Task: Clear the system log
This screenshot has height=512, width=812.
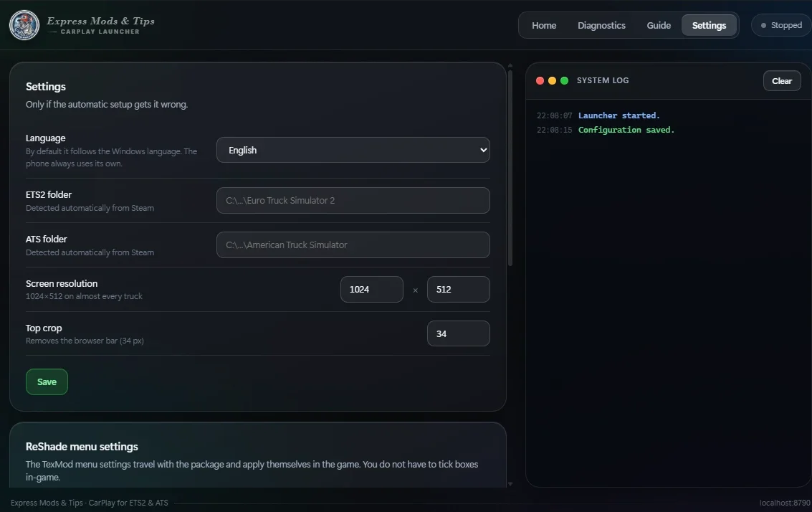Action: click(x=781, y=81)
